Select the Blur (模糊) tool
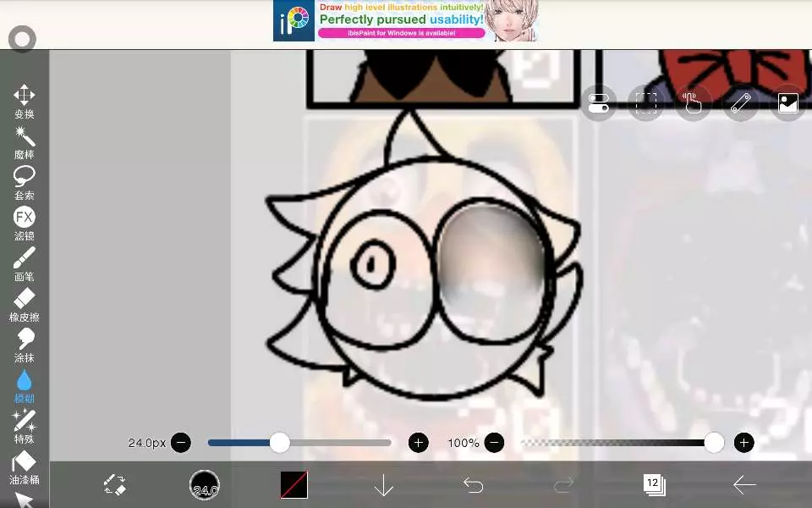The image size is (812, 508). coord(24,384)
